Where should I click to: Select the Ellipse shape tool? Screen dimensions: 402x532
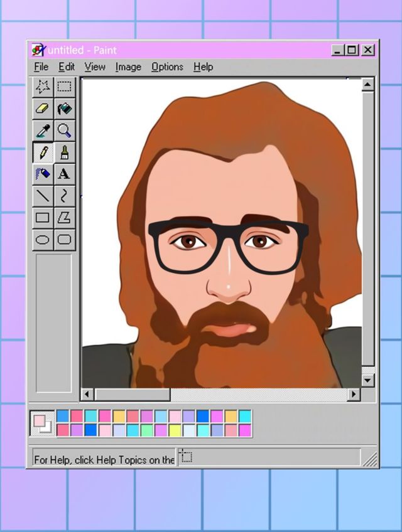pyautogui.click(x=43, y=239)
